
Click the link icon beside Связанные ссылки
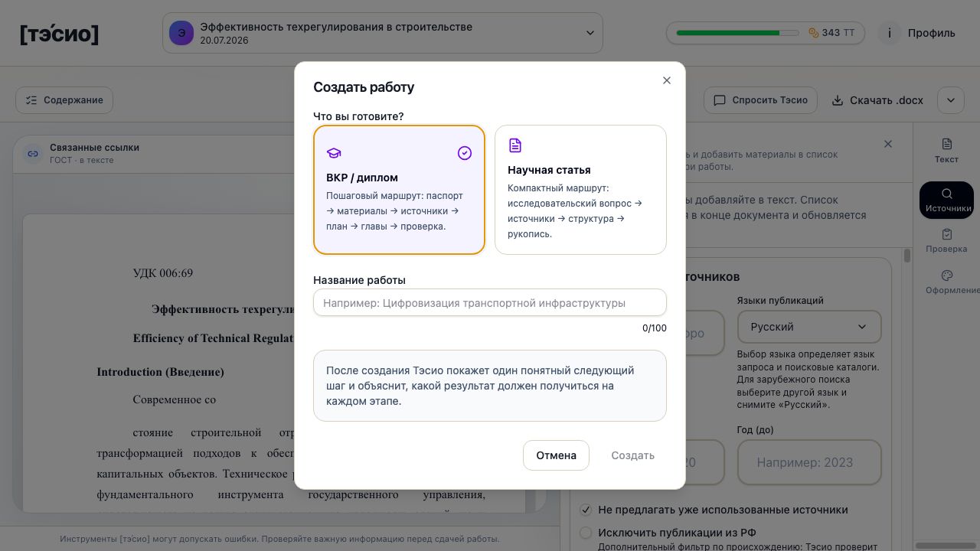coord(33,154)
